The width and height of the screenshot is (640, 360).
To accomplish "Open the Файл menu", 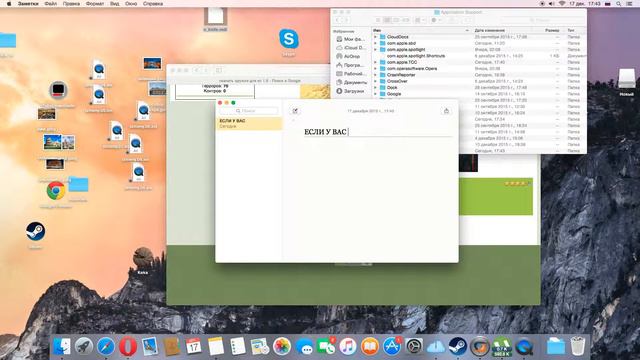I will click(x=51, y=4).
